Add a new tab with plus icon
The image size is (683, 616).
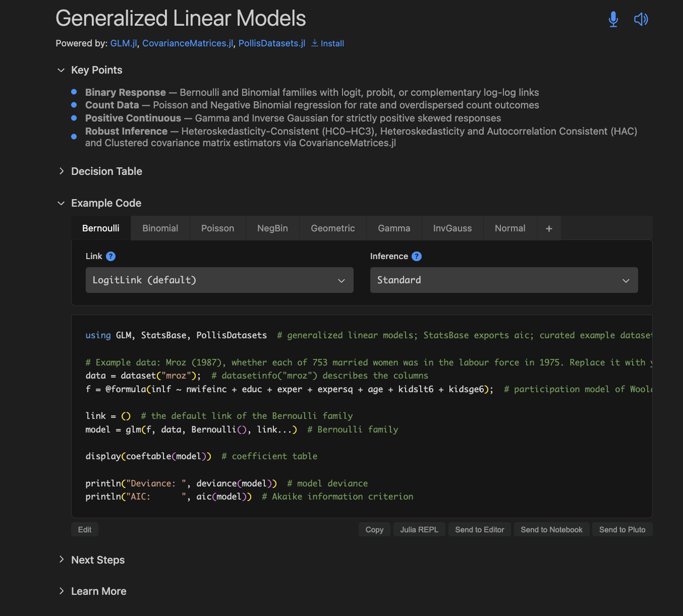(x=549, y=228)
